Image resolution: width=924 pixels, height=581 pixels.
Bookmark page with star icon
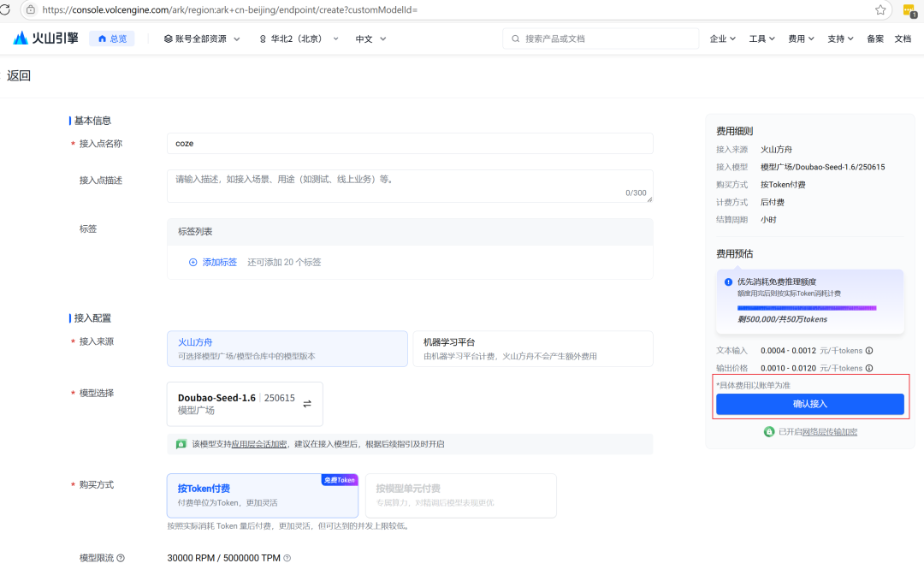click(x=880, y=9)
